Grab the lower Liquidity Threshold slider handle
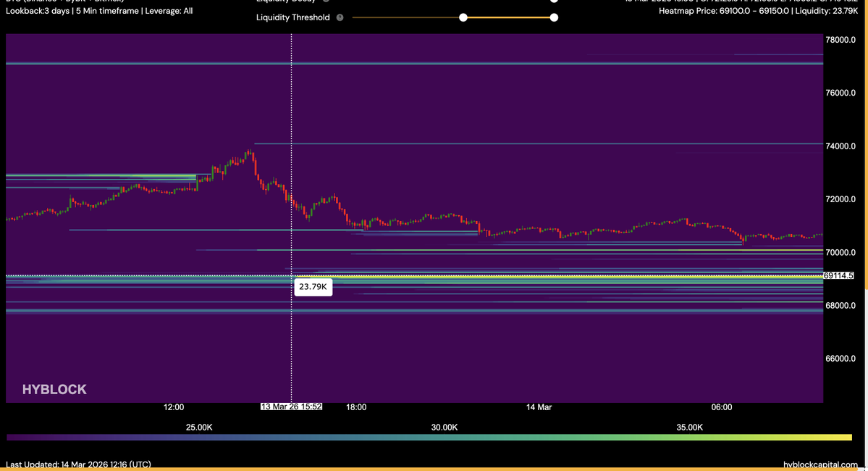 tap(463, 17)
